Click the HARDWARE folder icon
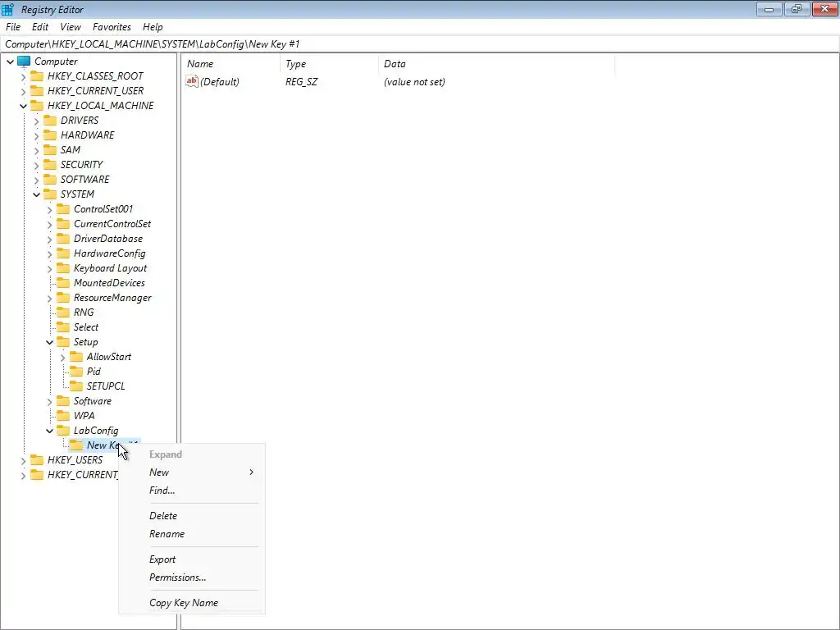Viewport: 840px width, 630px height. [x=50, y=135]
